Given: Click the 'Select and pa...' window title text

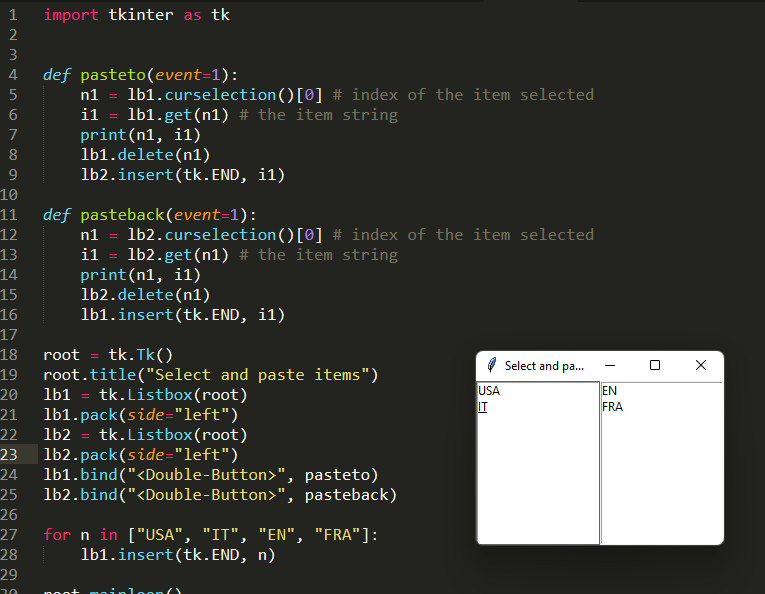Looking at the screenshot, I should [x=544, y=366].
